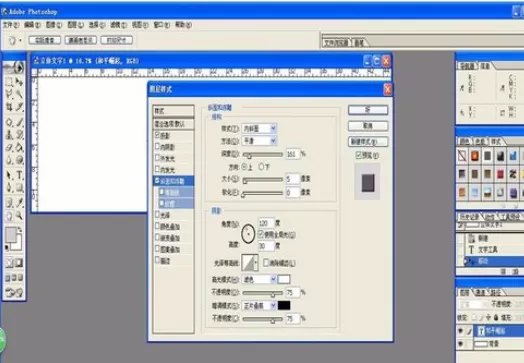This screenshot has width=524, height=363.
Task: Enable the 内发光 (Inner Glow) checkbox
Action: [157, 169]
